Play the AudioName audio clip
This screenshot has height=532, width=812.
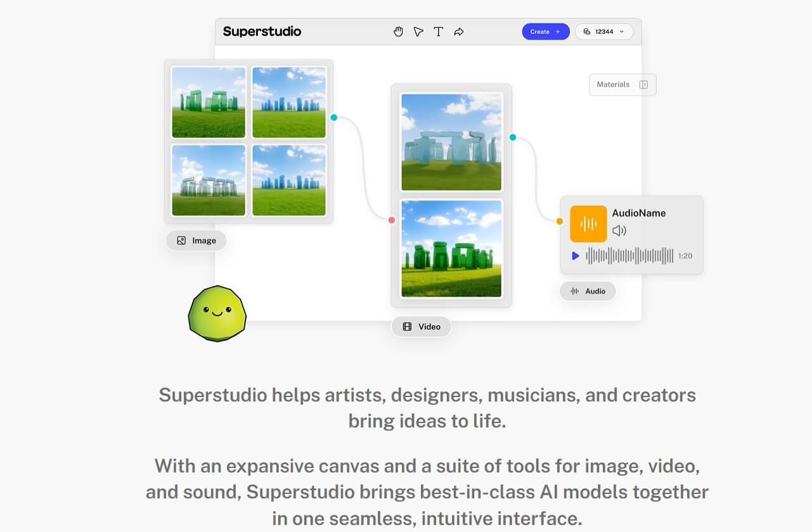tap(575, 256)
